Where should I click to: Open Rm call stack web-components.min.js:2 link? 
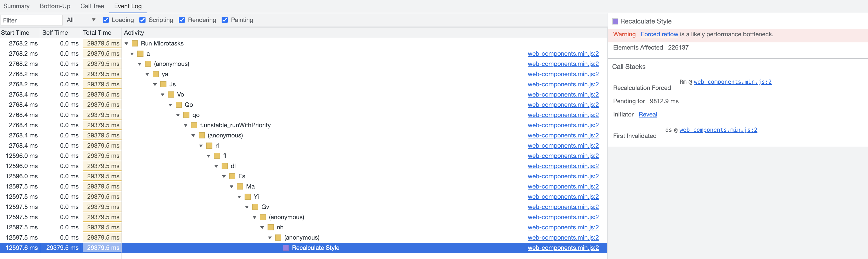point(732,82)
